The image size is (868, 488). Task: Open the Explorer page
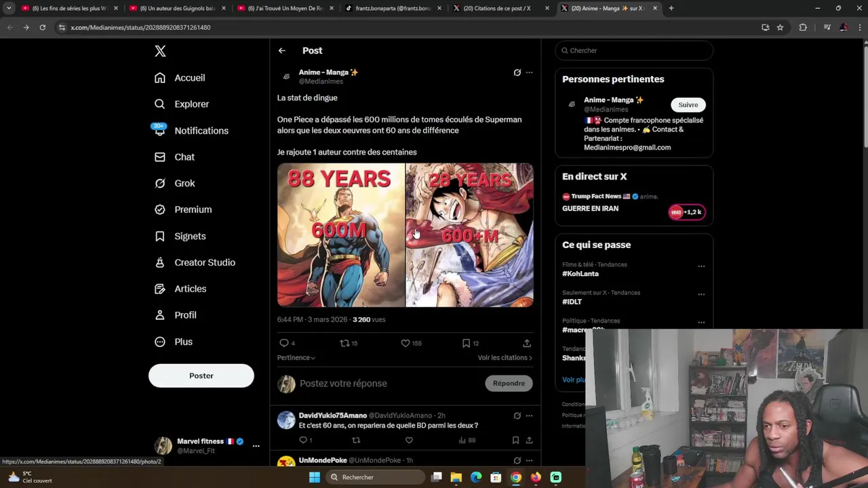(x=182, y=104)
